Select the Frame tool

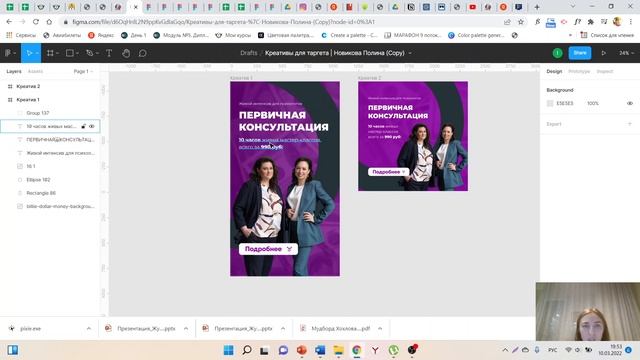(x=50, y=53)
